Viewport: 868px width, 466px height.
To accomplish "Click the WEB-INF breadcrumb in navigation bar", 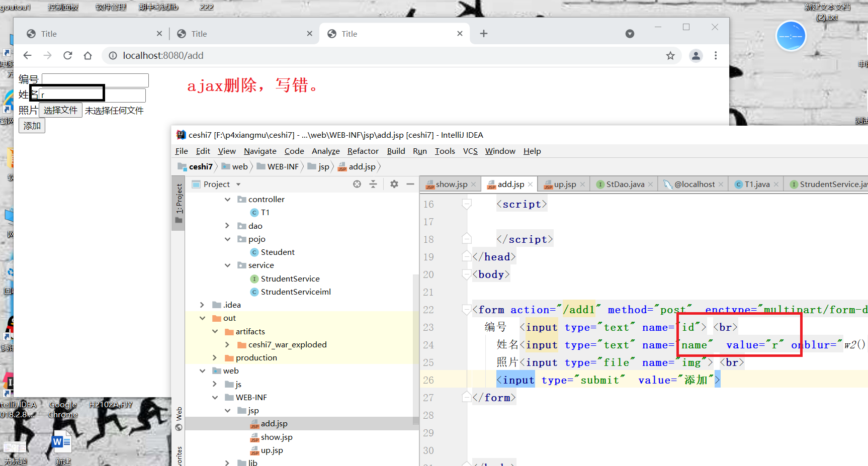I will pos(278,167).
